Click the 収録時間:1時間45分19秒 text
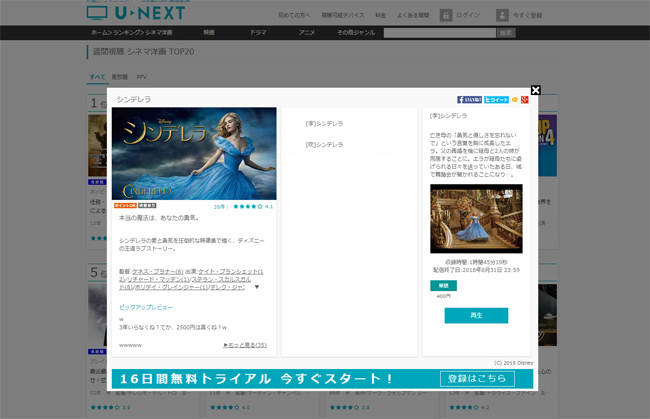The image size is (650, 419). [476, 262]
